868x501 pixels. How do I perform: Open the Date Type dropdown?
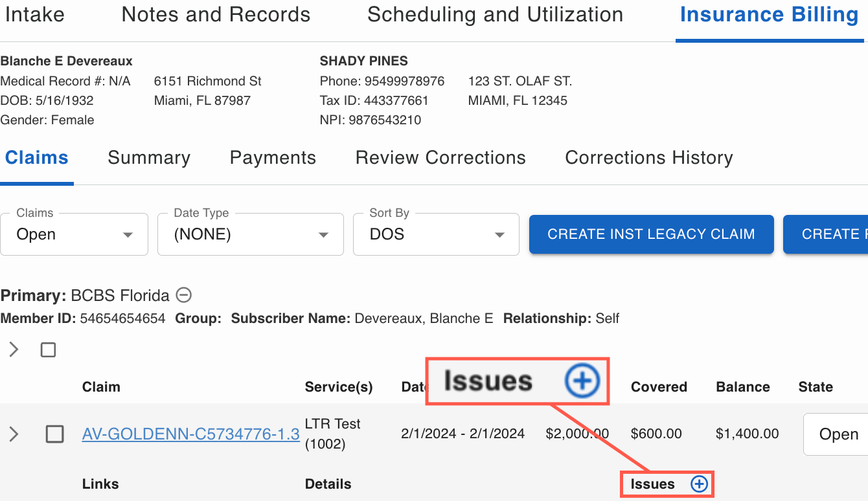tap(250, 234)
